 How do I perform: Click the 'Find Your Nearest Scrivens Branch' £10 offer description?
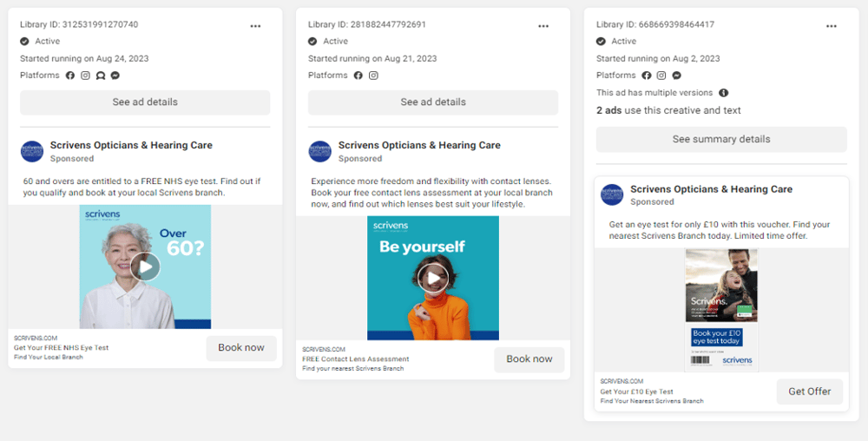(652, 401)
